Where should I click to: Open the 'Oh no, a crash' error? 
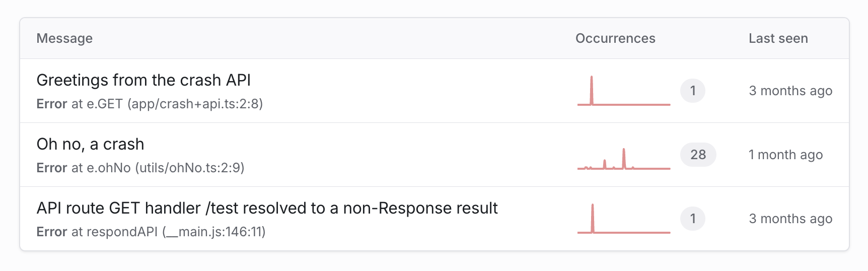point(90,144)
